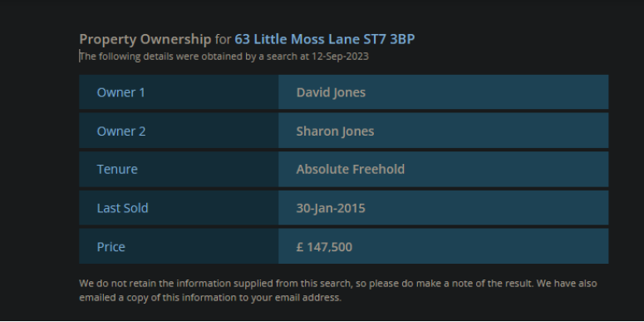Select the Sharon Jones value cell
This screenshot has height=322, width=644.
tap(443, 131)
